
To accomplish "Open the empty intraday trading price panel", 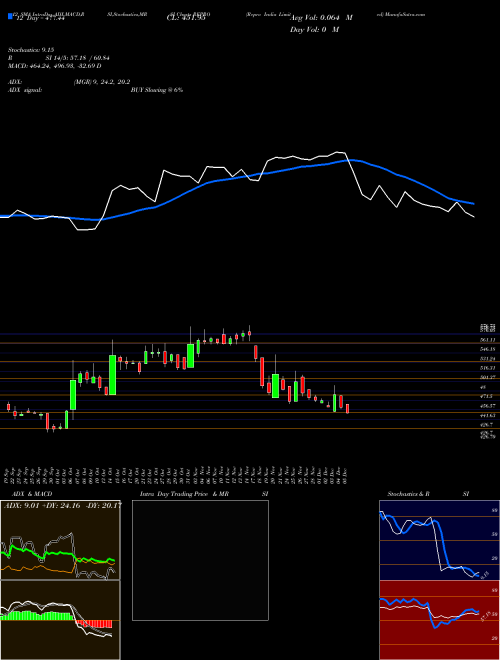I will click(x=200, y=560).
